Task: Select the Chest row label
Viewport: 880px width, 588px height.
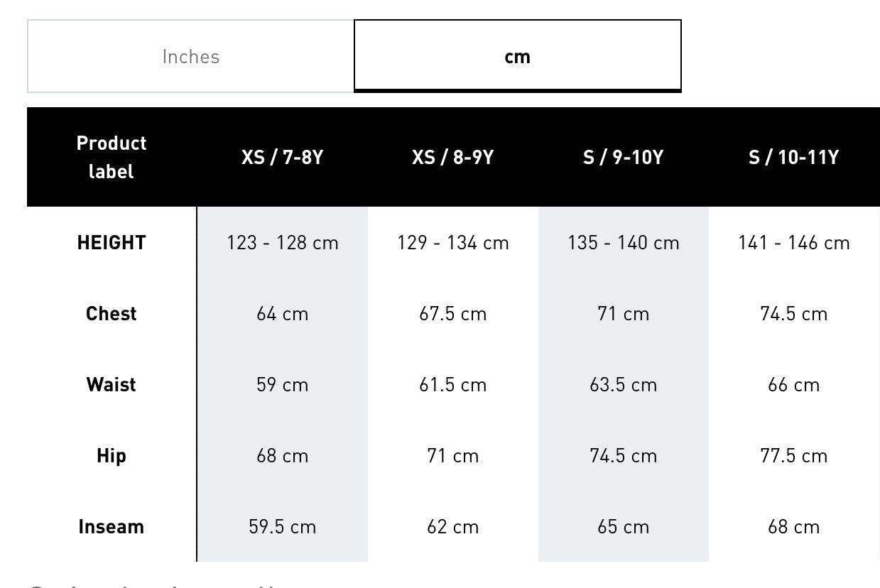Action: click(x=111, y=313)
